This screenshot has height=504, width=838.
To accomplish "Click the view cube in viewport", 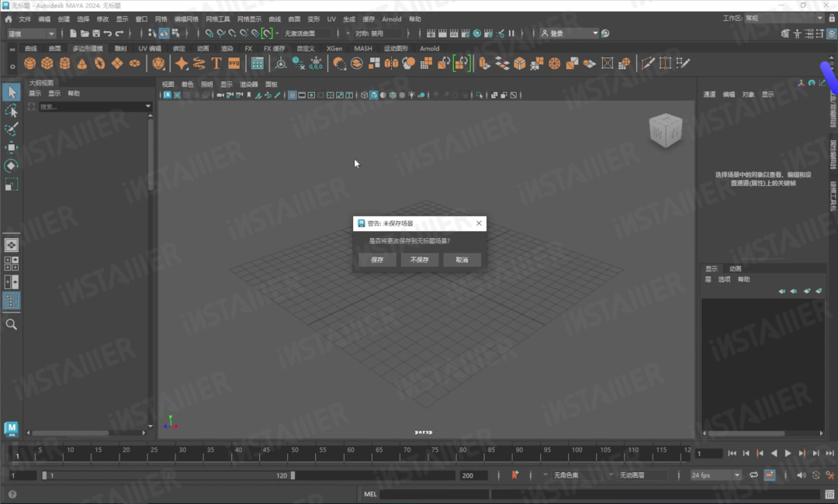I will coord(666,131).
